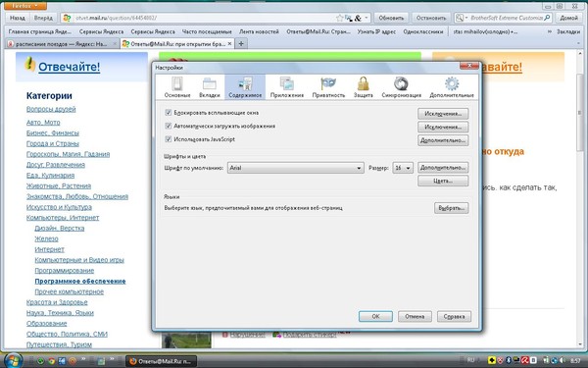Image resolution: width=588 pixels, height=368 pixels.
Task: Click Дополнительно for fonts
Action: pos(443,168)
